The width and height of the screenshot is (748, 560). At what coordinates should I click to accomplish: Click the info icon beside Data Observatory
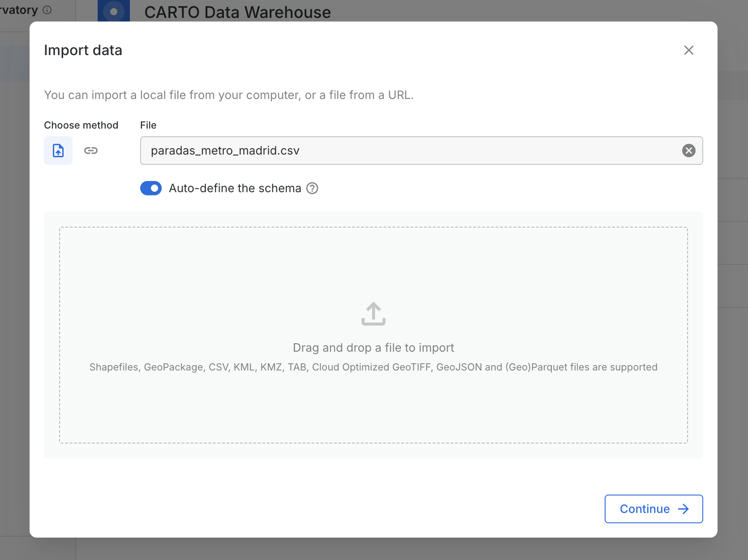[47, 10]
